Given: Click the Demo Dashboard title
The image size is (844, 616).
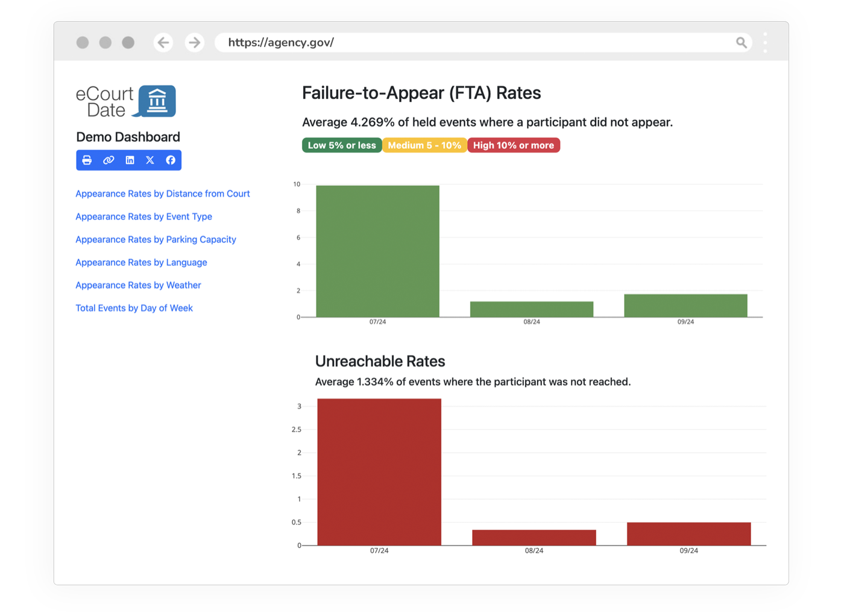Looking at the screenshot, I should [128, 137].
